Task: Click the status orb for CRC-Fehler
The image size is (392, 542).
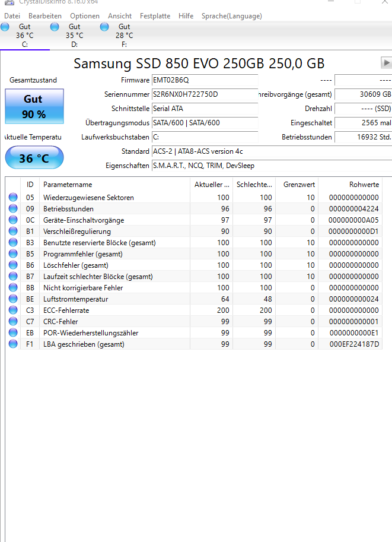Action: coord(13,322)
